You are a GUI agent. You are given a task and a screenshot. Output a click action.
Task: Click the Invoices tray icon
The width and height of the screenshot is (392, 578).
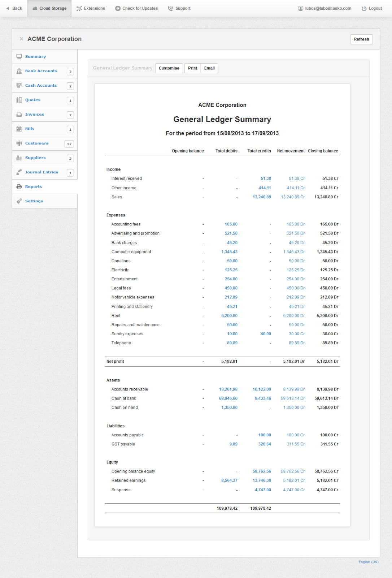[19, 115]
